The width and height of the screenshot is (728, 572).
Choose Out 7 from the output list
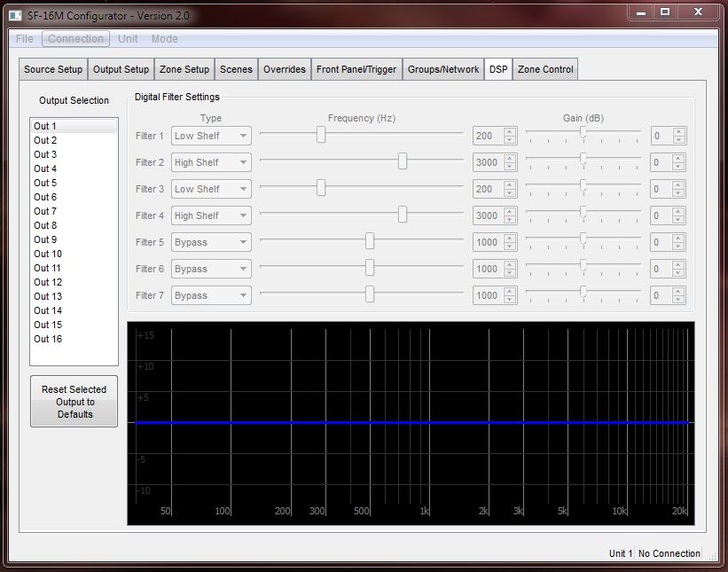pyautogui.click(x=74, y=211)
